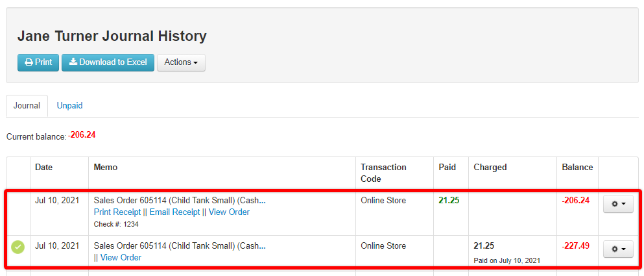Screen dimensions: 644x276
Task: Click the Memo column header
Action: point(106,168)
